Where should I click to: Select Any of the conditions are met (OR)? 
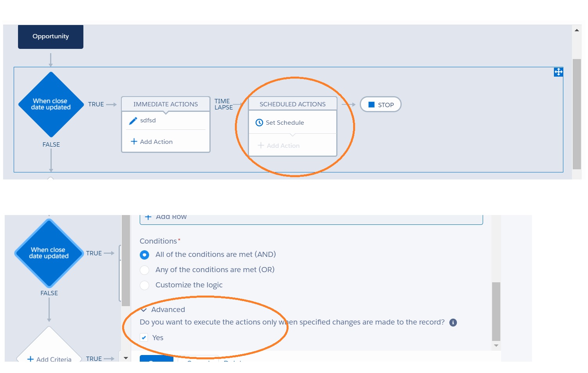coord(144,270)
